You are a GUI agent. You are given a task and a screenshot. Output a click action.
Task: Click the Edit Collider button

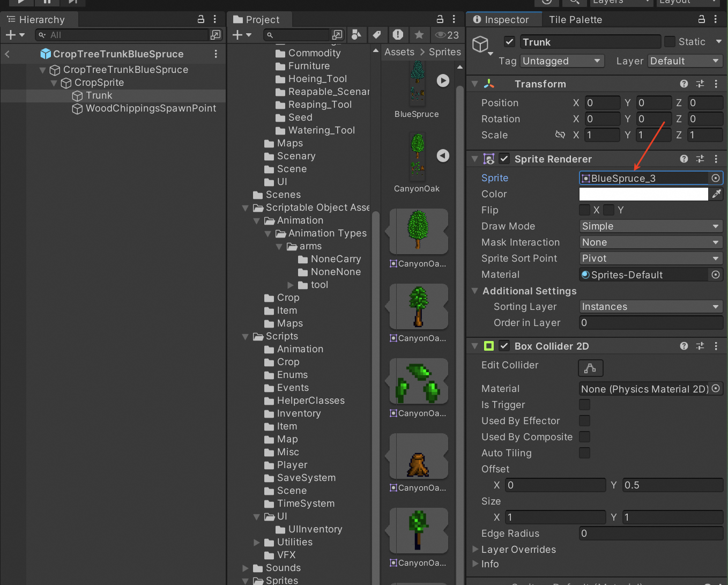(591, 368)
